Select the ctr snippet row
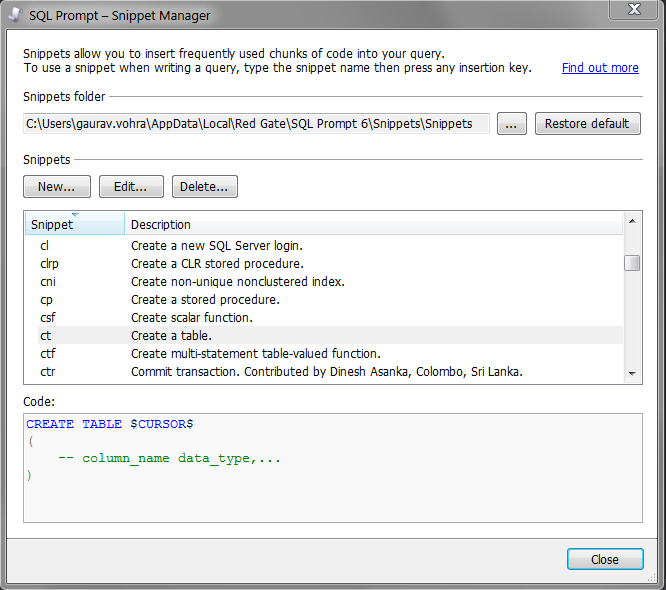The width and height of the screenshot is (666, 590). tap(330, 371)
